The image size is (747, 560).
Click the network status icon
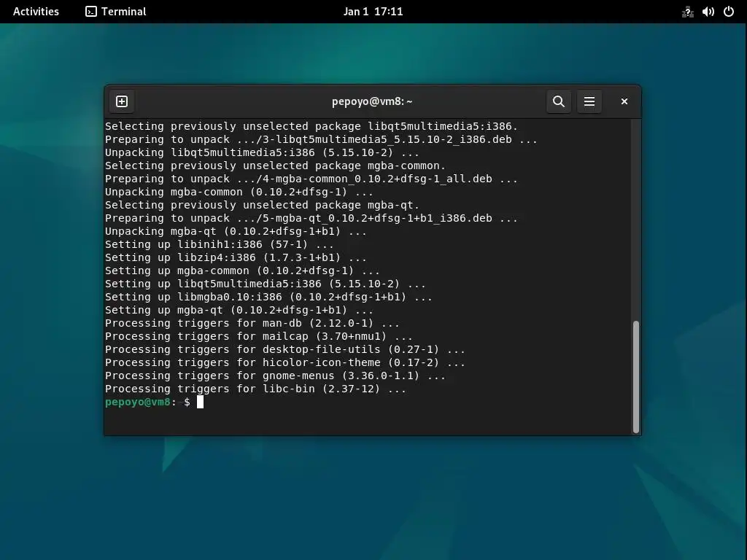[687, 12]
